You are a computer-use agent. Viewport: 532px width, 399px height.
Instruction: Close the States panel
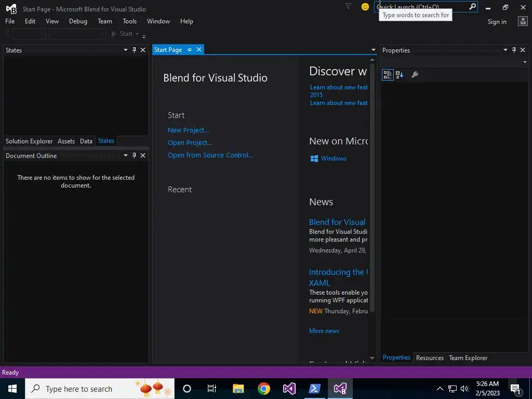pyautogui.click(x=143, y=50)
